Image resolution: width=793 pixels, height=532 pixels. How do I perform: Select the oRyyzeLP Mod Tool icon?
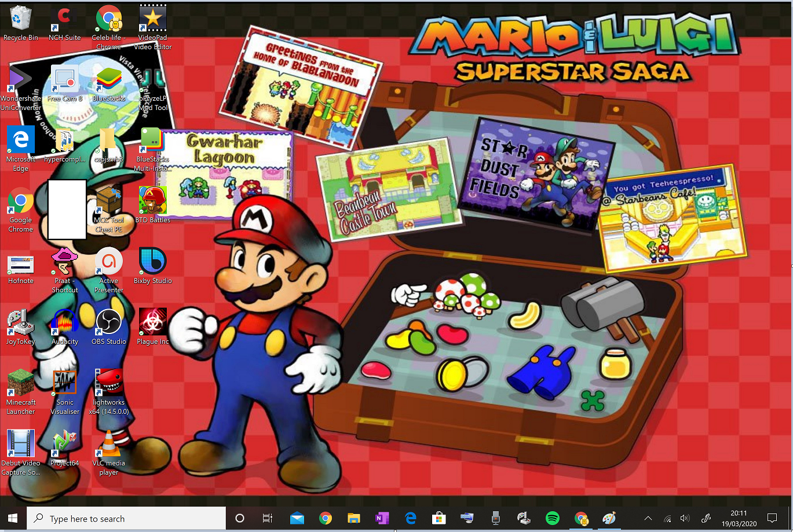point(153,89)
